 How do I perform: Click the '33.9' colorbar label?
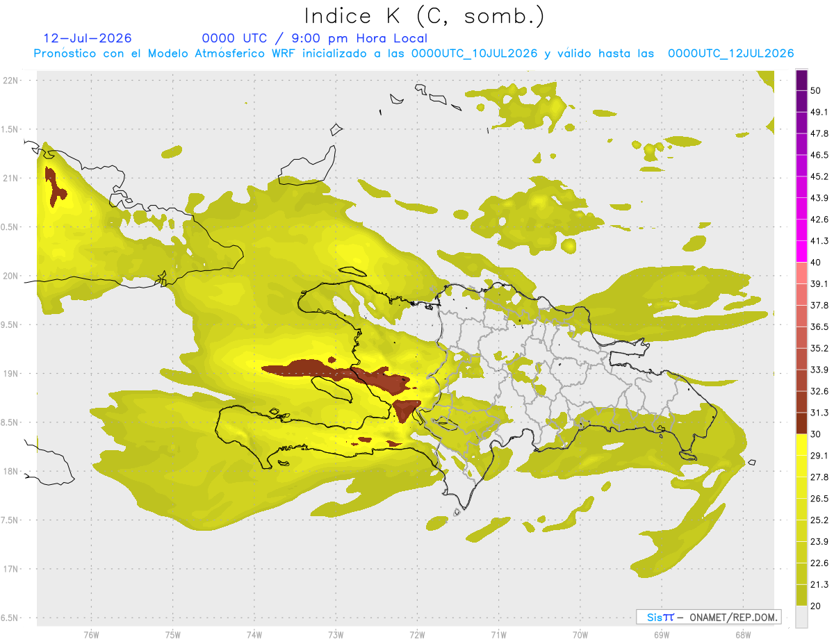pos(819,370)
